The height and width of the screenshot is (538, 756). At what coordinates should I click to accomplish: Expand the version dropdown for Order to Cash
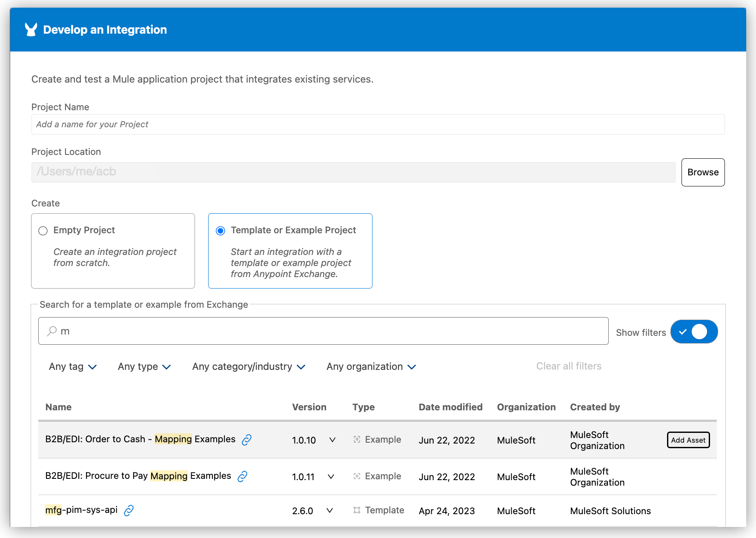332,440
